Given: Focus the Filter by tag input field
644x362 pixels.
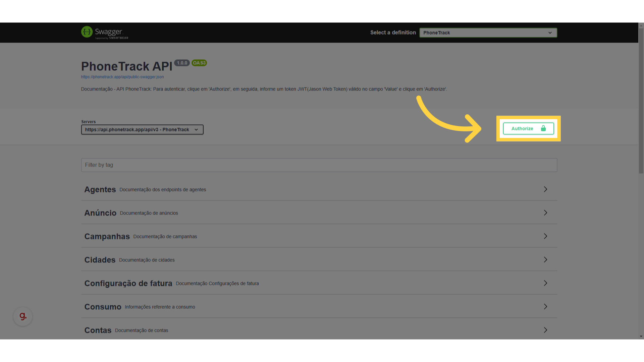Looking at the screenshot, I should point(319,165).
